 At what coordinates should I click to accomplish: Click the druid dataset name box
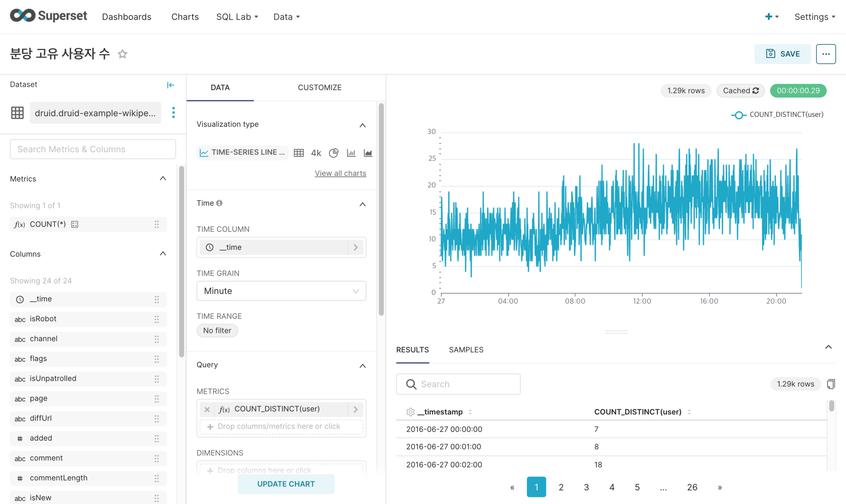(x=95, y=113)
